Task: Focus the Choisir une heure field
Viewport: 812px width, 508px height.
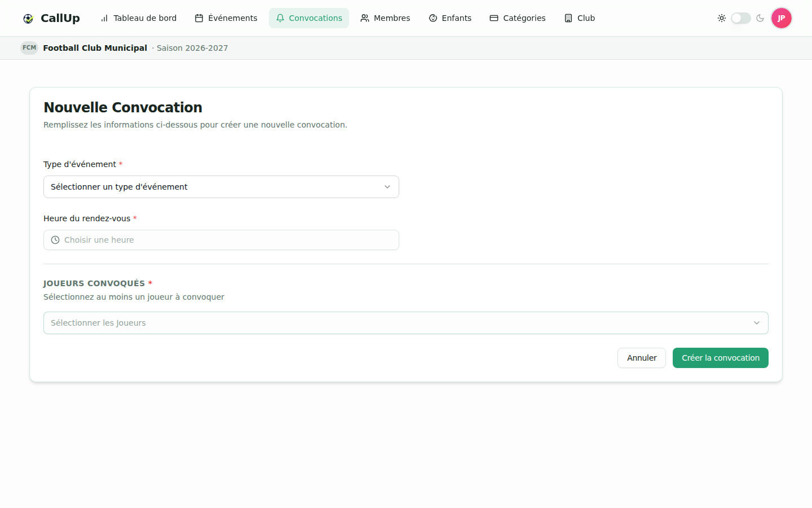Action: 221,240
